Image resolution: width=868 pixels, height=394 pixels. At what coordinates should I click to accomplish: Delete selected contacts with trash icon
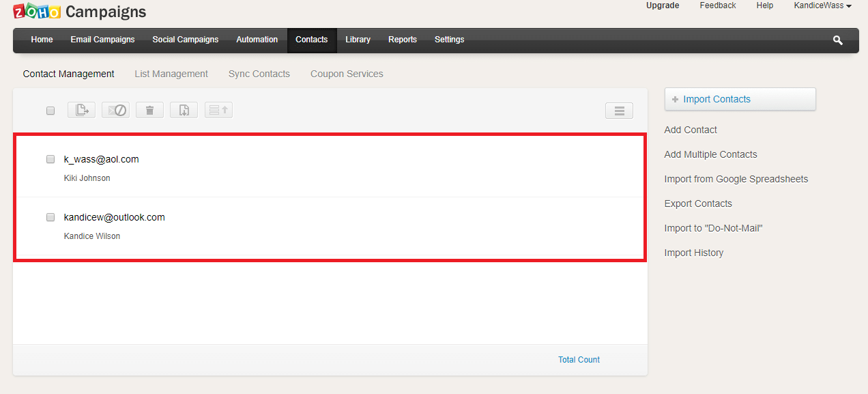[149, 110]
